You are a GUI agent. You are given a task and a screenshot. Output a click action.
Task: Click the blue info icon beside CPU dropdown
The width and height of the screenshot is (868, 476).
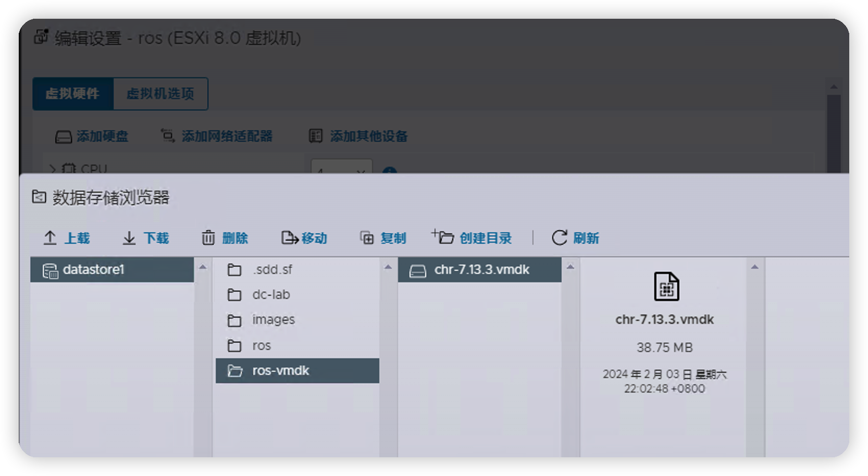point(390,170)
